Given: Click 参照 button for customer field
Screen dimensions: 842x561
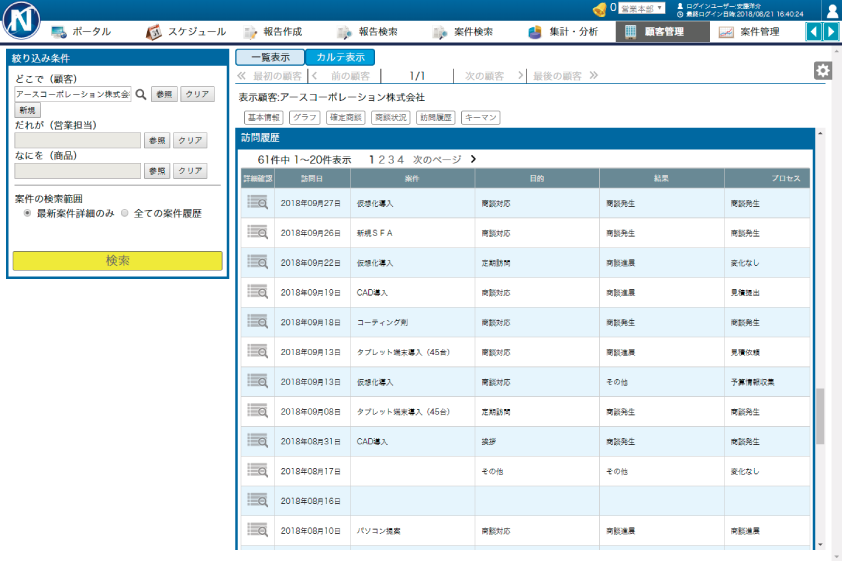Looking at the screenshot, I should click(164, 94).
